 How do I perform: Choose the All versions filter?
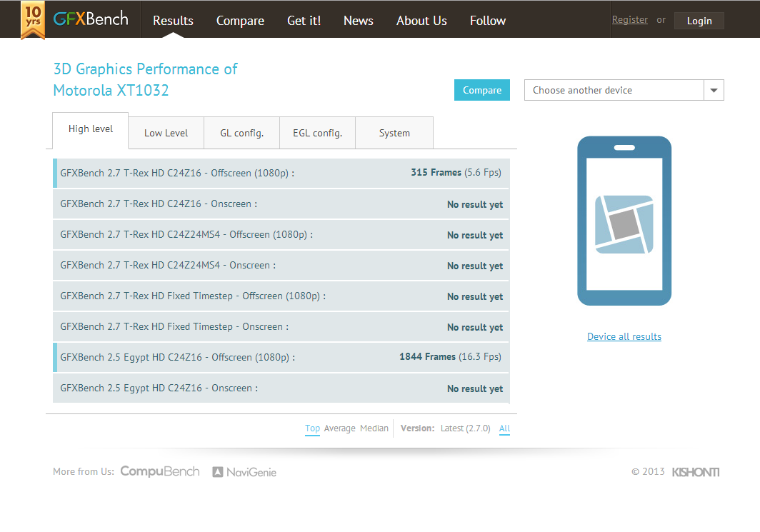pos(504,428)
